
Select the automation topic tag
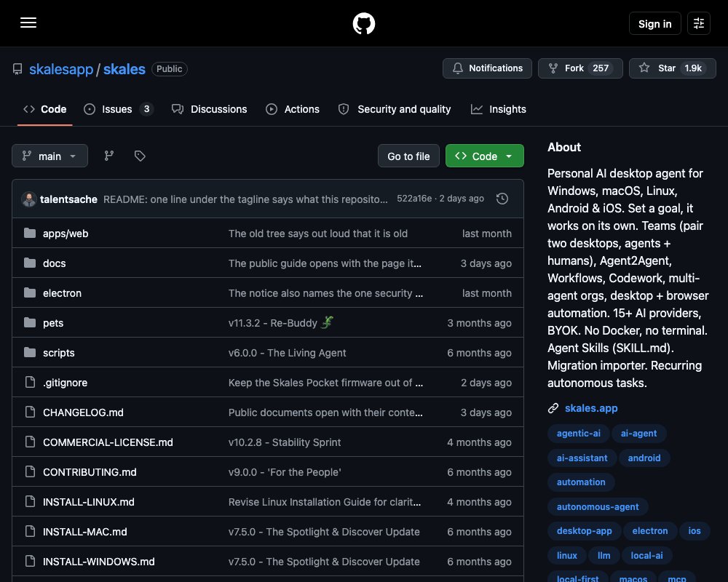[x=581, y=482]
